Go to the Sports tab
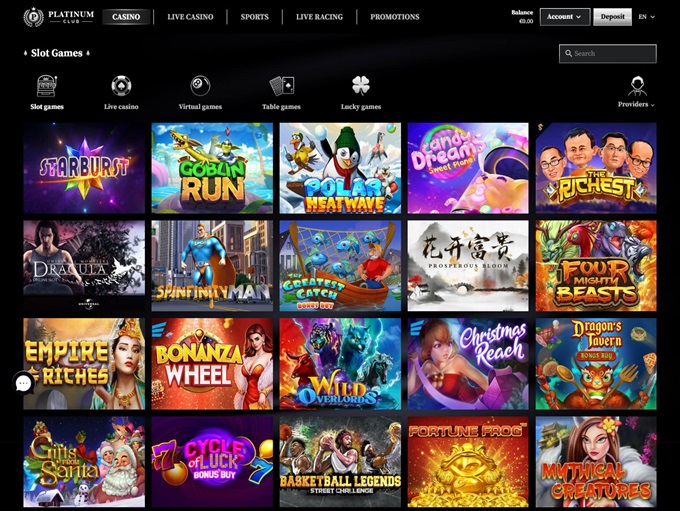Image resolution: width=680 pixels, height=511 pixels. (x=255, y=17)
